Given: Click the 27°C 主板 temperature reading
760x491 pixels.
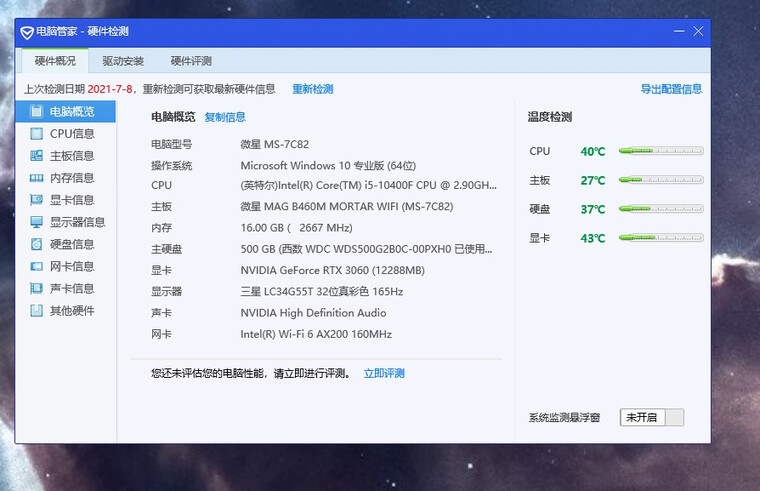Looking at the screenshot, I should (x=593, y=181).
